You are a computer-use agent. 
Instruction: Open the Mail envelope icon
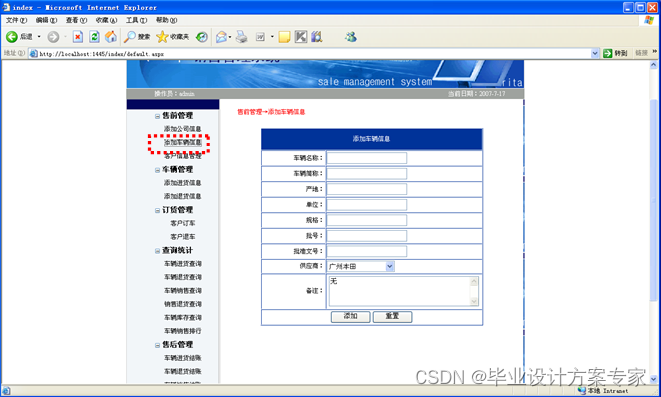click(x=221, y=37)
